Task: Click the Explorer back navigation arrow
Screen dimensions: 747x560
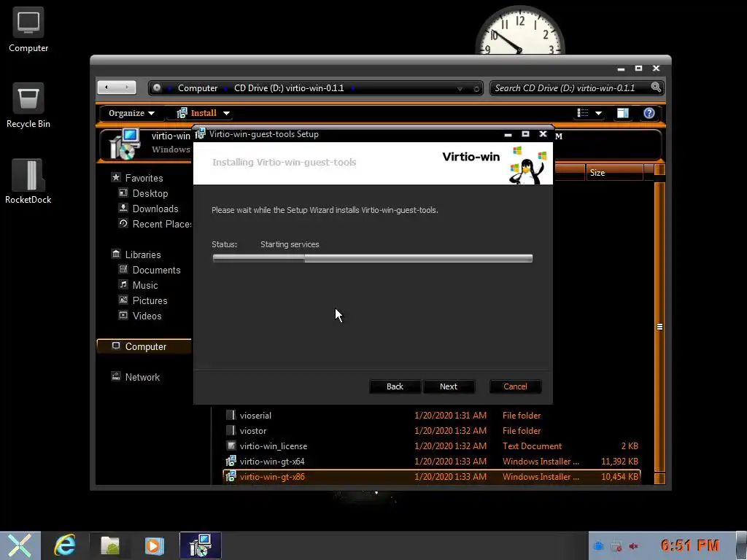Action: (x=107, y=87)
